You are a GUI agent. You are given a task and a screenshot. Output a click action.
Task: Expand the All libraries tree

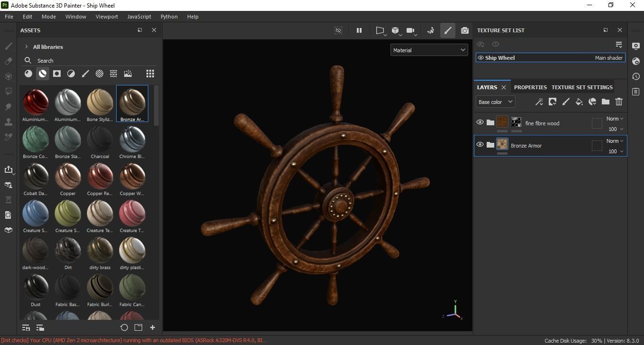pos(27,47)
